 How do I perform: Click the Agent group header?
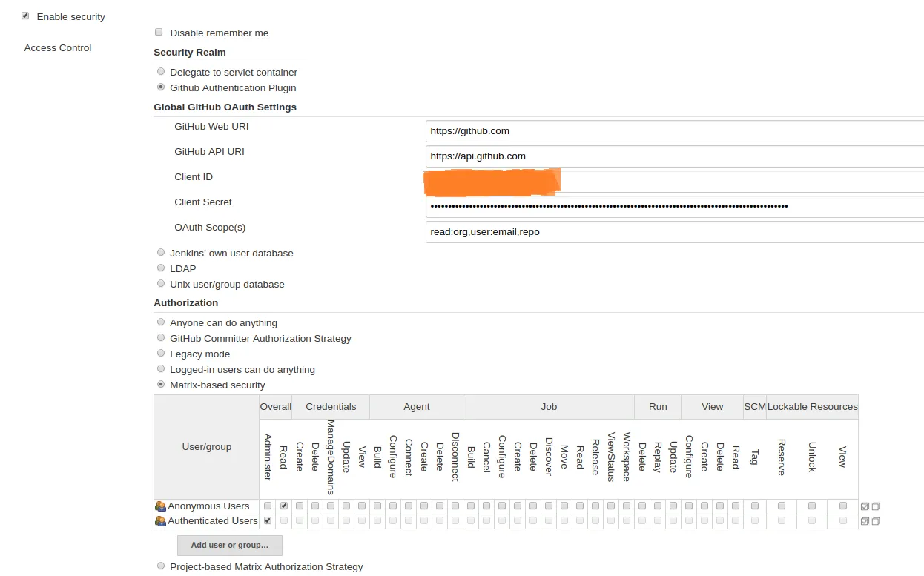[x=417, y=406]
